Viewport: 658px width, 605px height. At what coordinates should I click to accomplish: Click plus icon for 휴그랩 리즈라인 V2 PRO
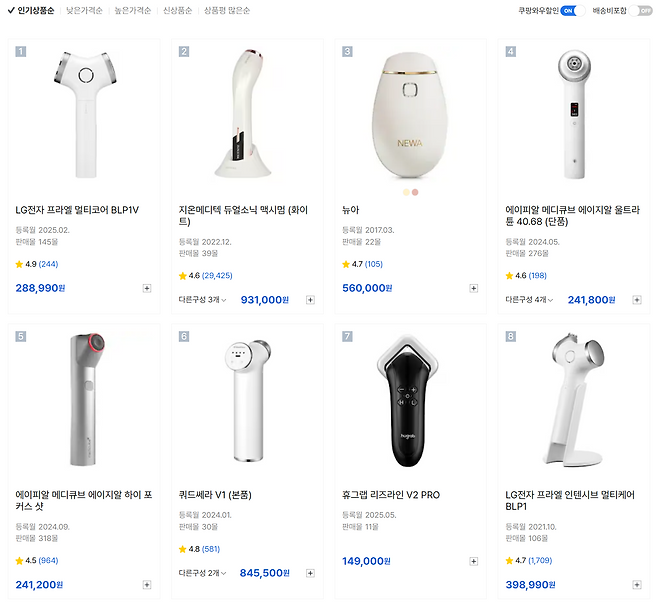pos(474,562)
